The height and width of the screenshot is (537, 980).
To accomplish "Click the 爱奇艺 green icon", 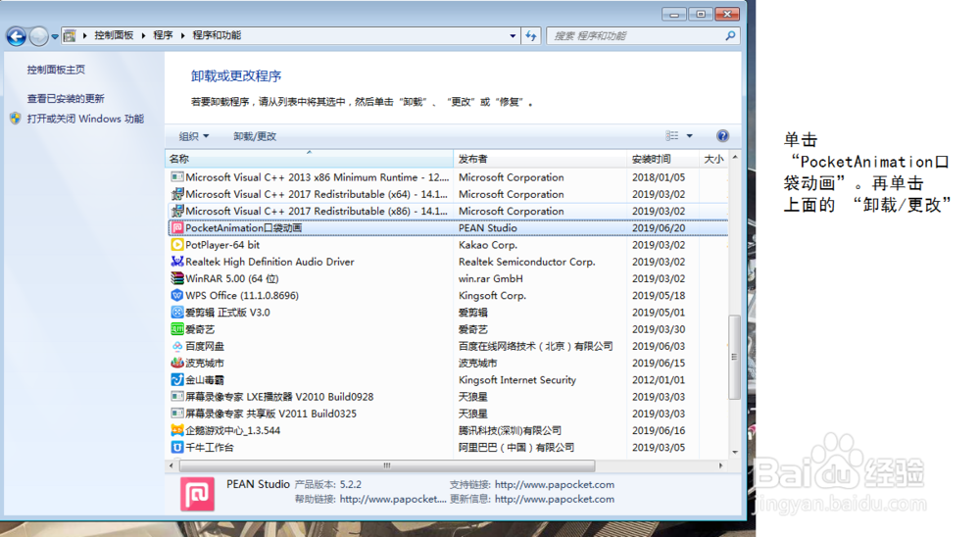I will tap(177, 329).
